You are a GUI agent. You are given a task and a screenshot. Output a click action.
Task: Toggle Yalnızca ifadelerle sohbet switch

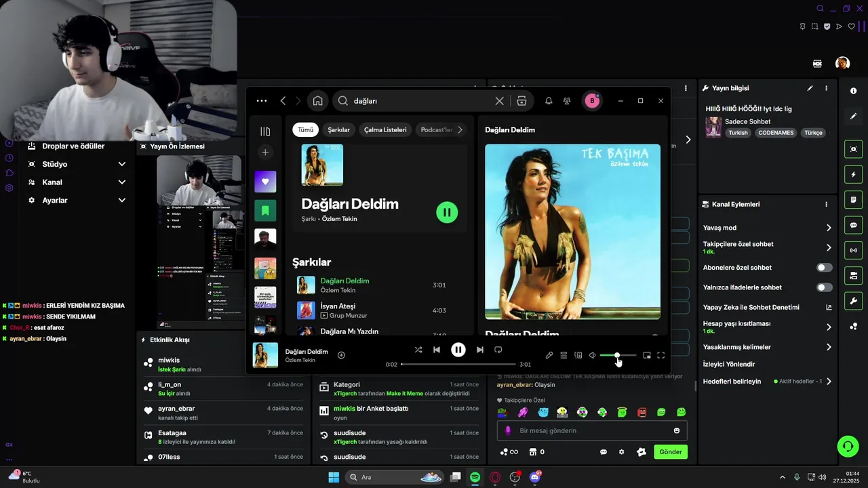[825, 287]
